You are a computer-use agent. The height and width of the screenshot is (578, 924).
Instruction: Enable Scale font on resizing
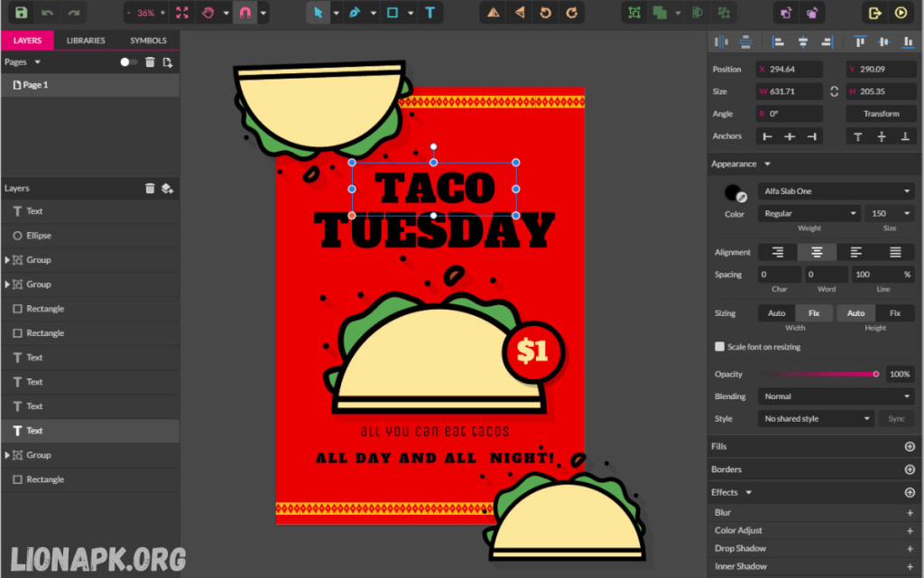[719, 347]
